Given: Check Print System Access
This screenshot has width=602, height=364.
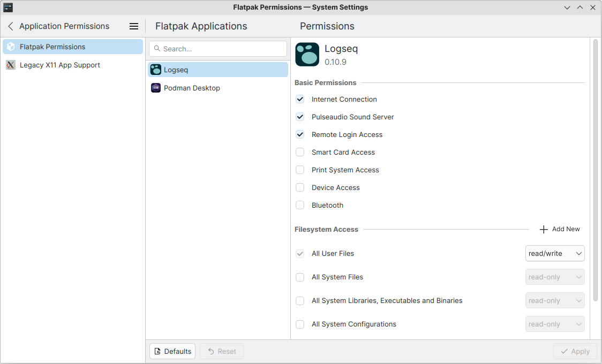Looking at the screenshot, I should [x=300, y=170].
